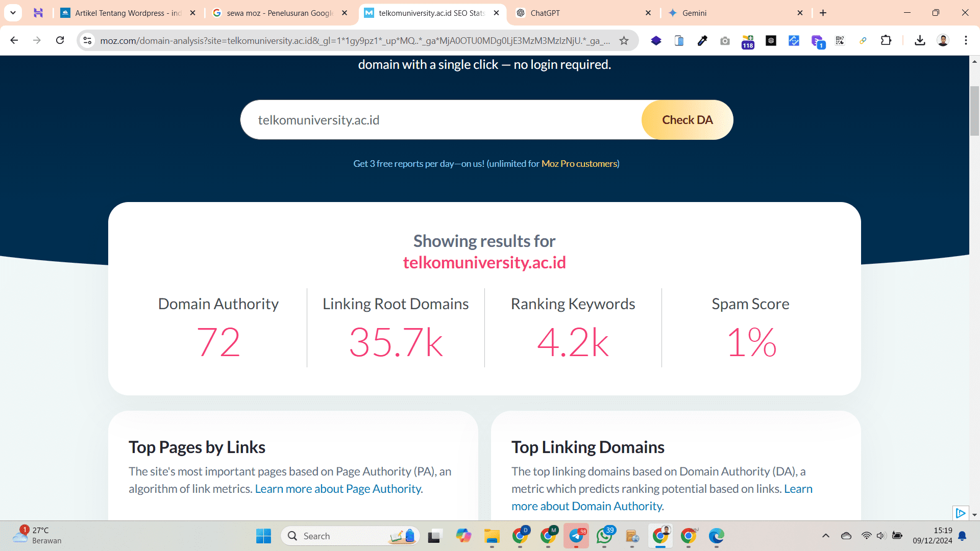980x551 pixels.
Task: Click the ad choices triangle icon
Action: [x=960, y=513]
